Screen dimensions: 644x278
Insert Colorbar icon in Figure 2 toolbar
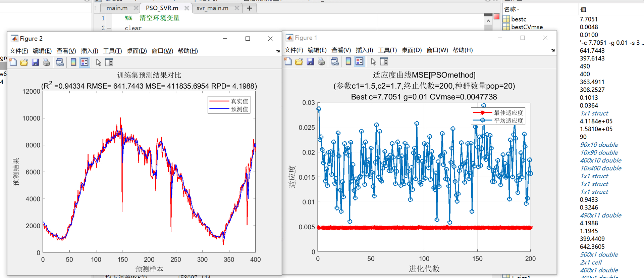pos(73,62)
